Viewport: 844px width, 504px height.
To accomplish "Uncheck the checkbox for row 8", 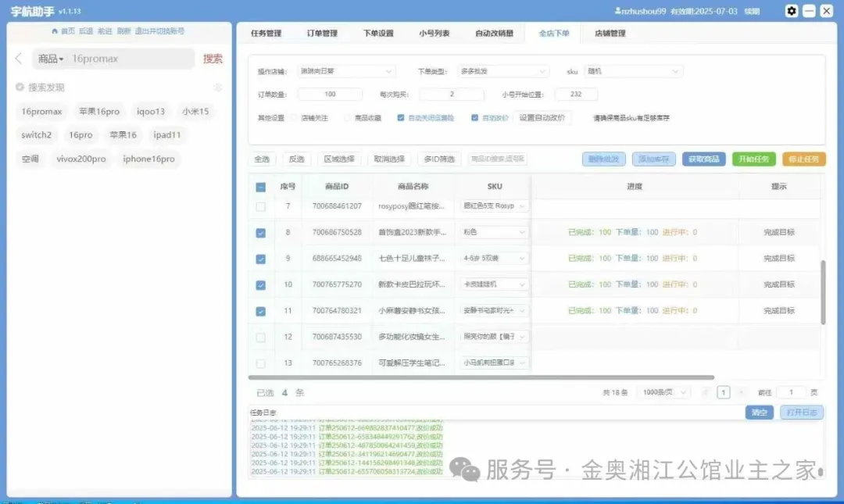I will (x=261, y=232).
